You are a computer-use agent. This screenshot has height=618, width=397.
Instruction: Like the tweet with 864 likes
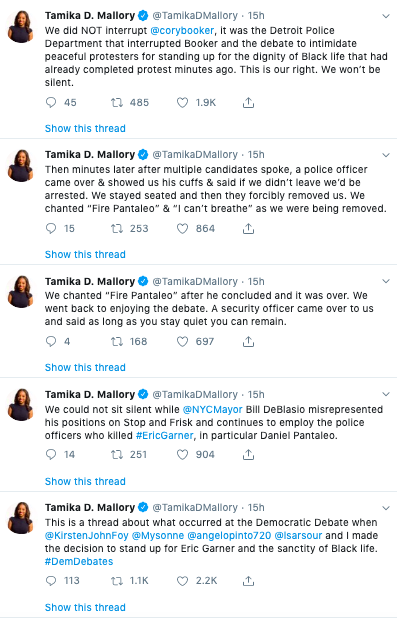tap(182, 229)
